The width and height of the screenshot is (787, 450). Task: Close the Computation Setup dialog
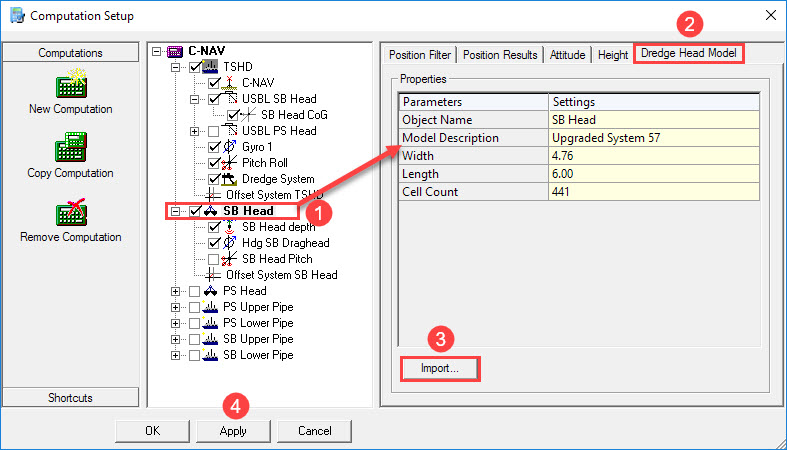(771, 16)
